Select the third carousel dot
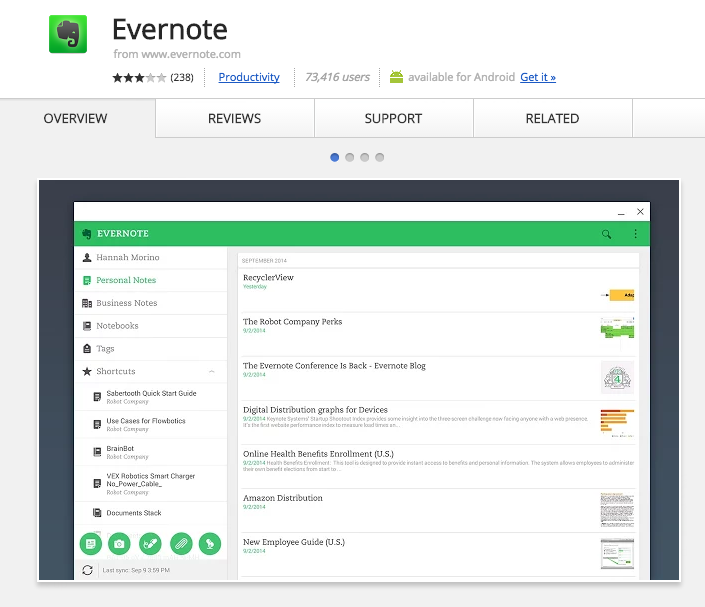705x607 pixels. coord(365,157)
